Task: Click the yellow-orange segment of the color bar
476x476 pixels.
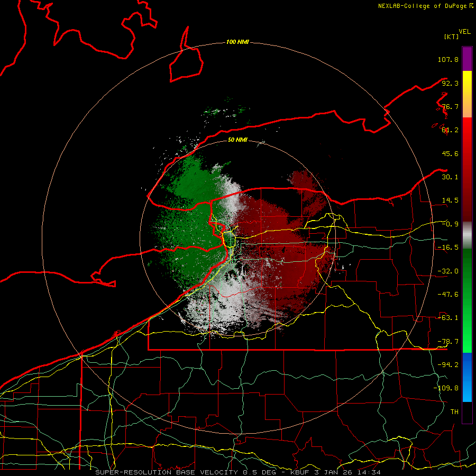Action: [x=467, y=94]
